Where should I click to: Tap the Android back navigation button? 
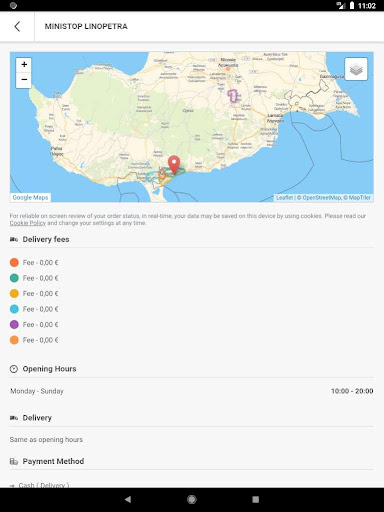pyautogui.click(x=128, y=499)
